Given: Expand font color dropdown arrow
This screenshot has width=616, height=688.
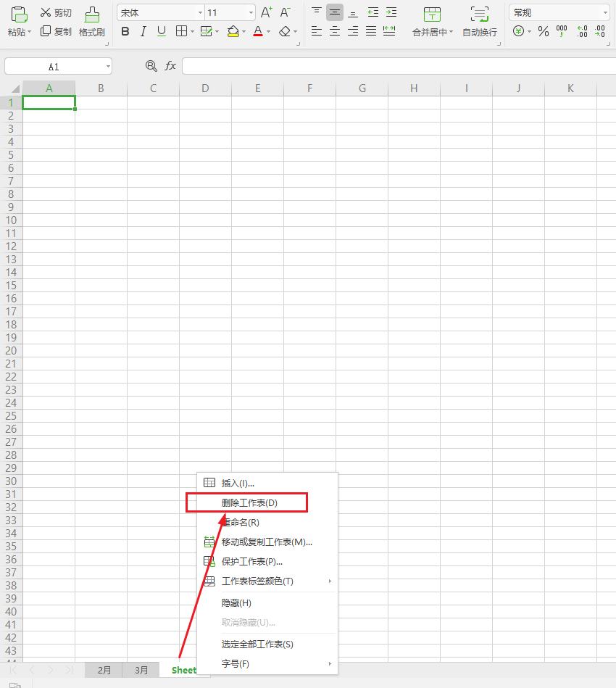Looking at the screenshot, I should pos(269,32).
